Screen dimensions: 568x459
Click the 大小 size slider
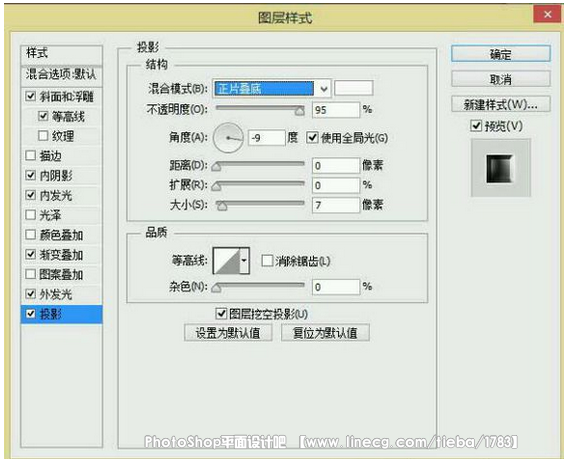[260, 205]
